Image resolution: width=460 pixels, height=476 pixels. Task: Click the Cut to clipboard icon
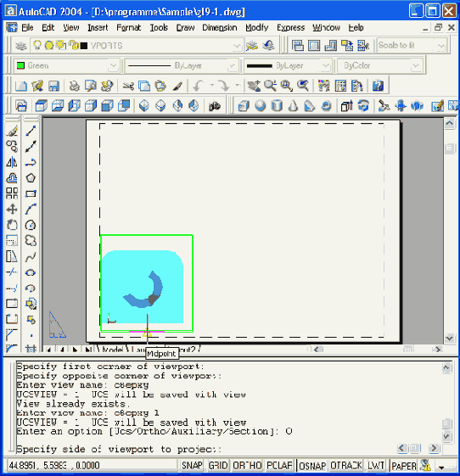[128, 87]
